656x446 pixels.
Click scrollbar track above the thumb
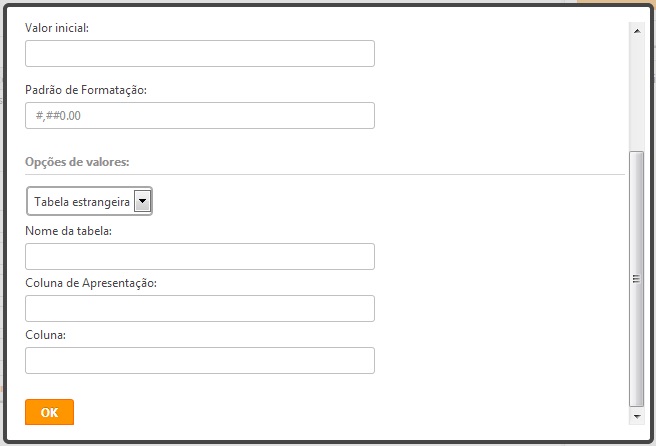[x=637, y=94]
